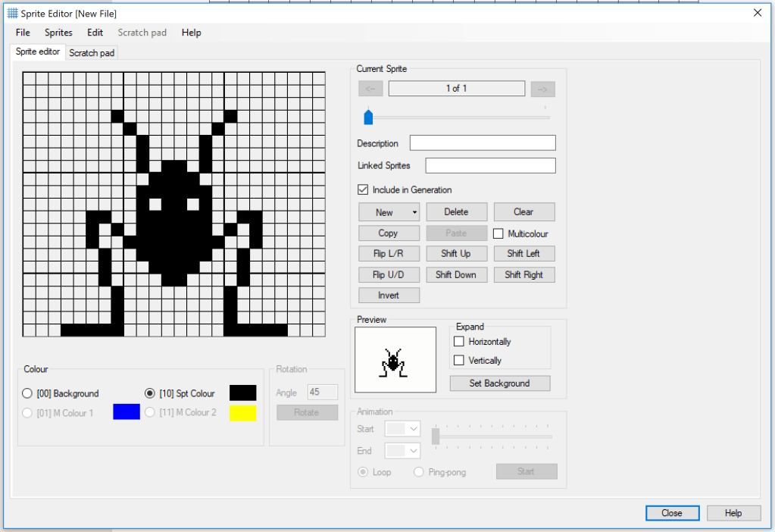Open the New button dropdown arrow
The image size is (775, 532).
pos(414,212)
